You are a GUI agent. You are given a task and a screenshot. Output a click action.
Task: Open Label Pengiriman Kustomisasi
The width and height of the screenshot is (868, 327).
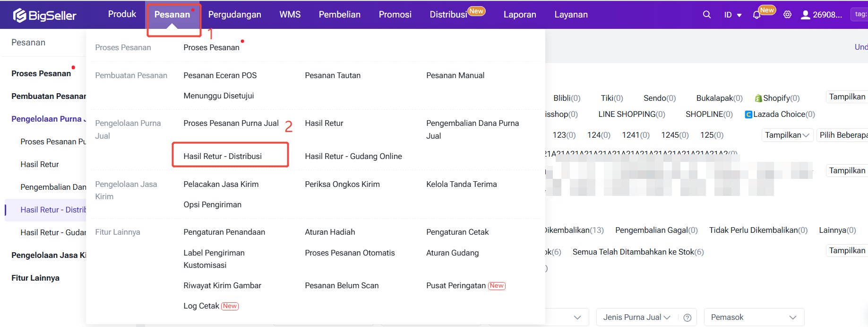click(x=214, y=259)
